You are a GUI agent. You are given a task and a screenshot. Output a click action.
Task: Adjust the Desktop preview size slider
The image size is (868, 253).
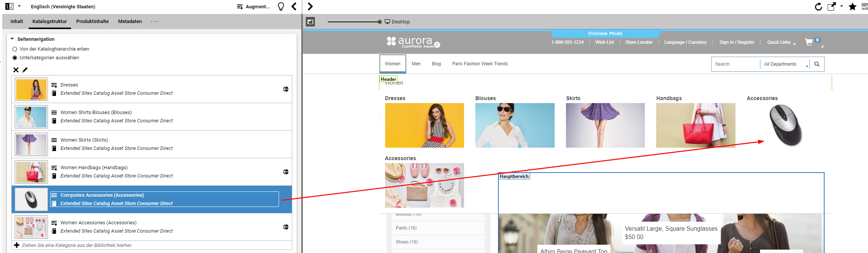click(x=379, y=22)
